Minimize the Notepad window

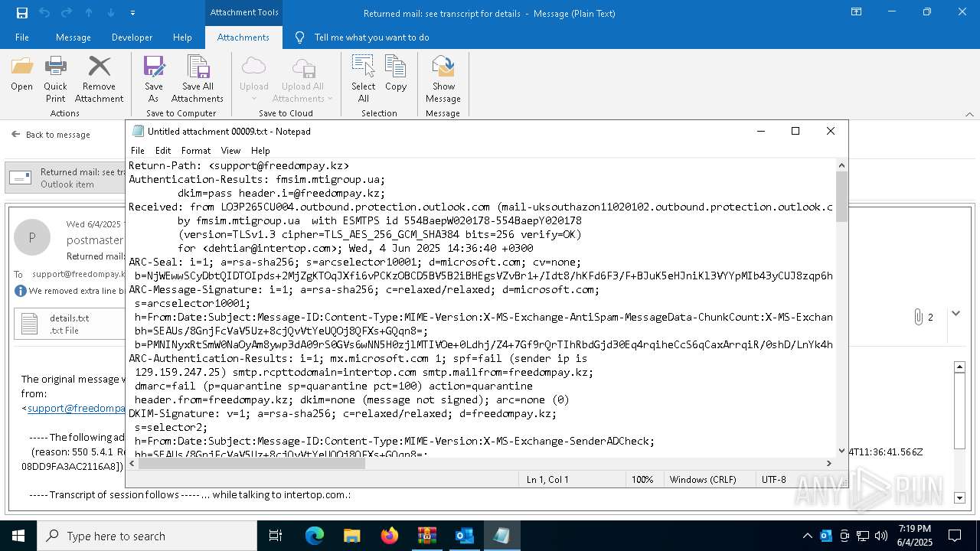761,131
